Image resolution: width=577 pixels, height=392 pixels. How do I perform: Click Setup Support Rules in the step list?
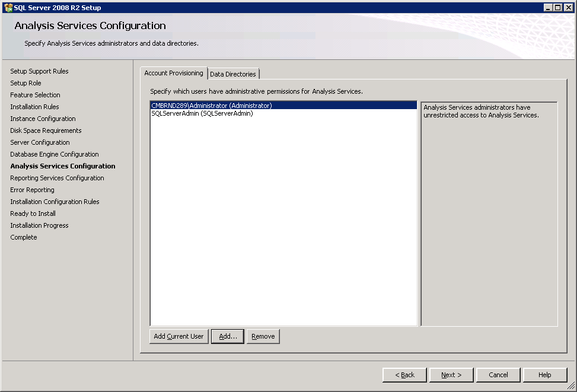coord(39,71)
